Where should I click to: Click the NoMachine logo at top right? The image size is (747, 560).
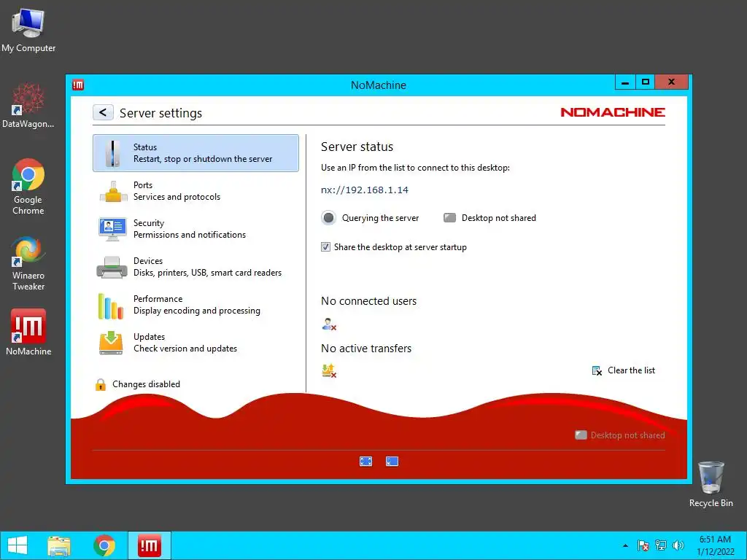(x=613, y=112)
